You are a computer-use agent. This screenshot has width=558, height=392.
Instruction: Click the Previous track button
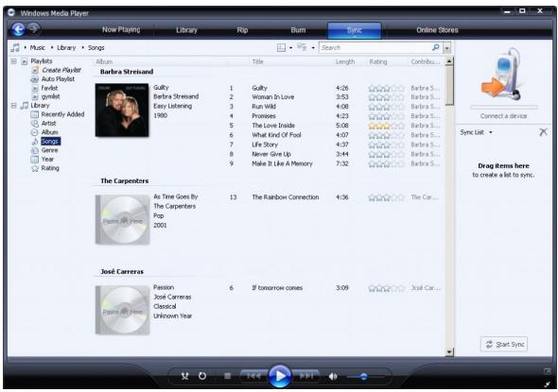[253, 376]
